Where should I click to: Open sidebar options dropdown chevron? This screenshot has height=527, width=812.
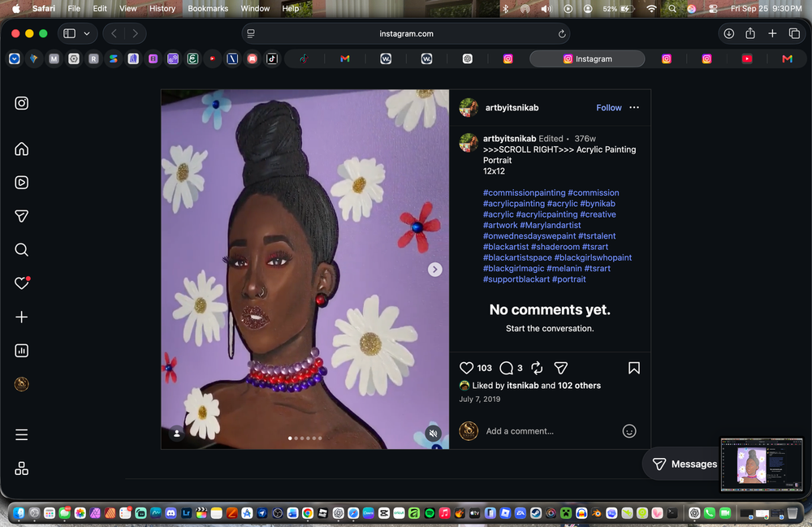coord(87,33)
